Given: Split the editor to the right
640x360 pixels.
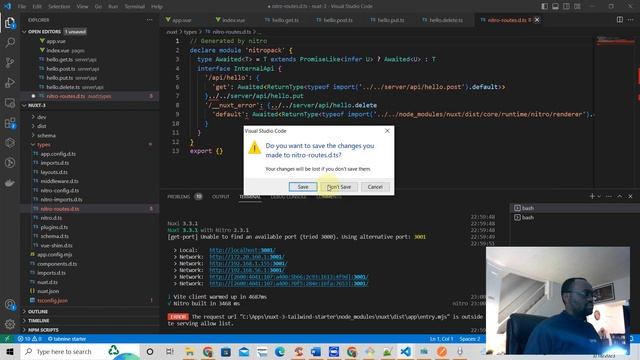Looking at the screenshot, I should [620, 20].
